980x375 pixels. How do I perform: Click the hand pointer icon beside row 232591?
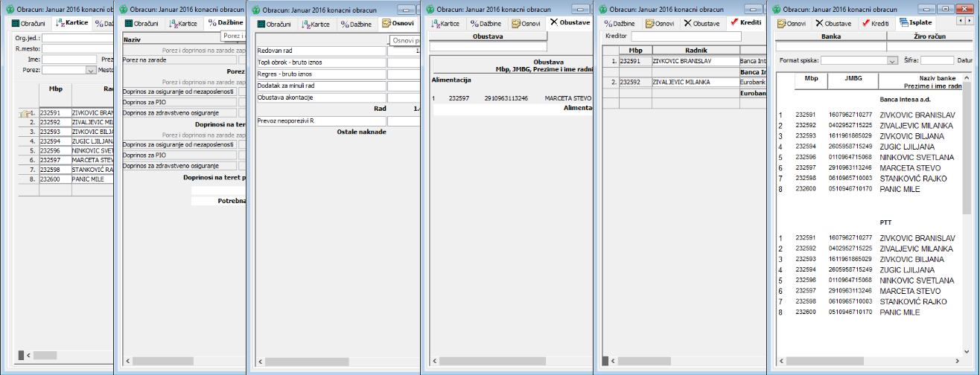click(x=25, y=113)
